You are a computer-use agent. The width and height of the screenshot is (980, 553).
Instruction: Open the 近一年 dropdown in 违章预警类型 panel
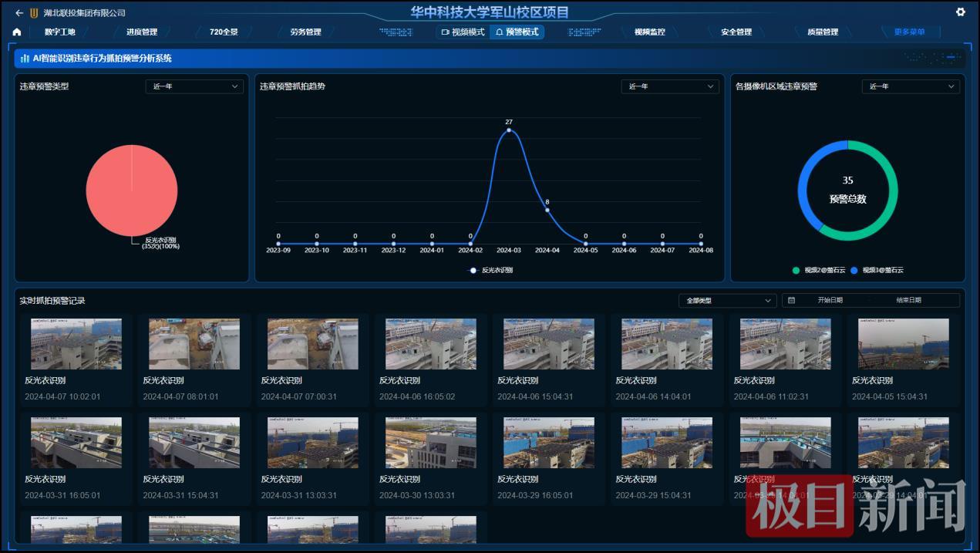coord(194,86)
